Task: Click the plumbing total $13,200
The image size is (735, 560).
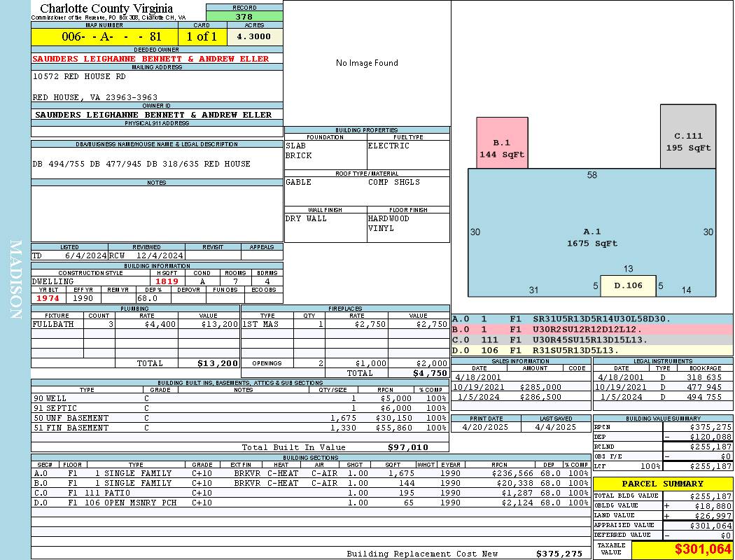Action: tap(218, 363)
